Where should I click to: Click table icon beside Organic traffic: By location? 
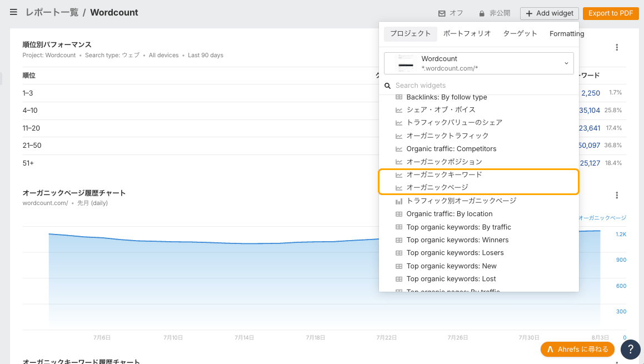pos(398,214)
